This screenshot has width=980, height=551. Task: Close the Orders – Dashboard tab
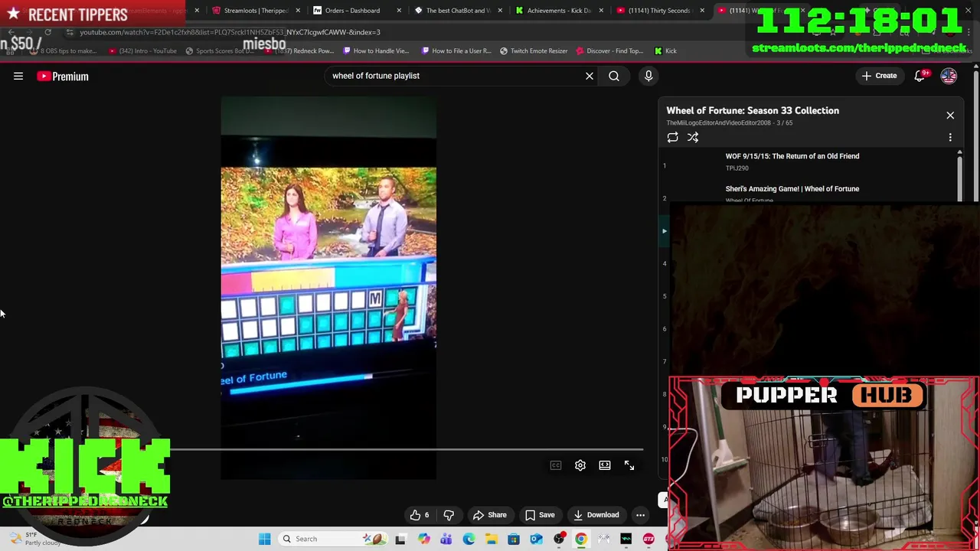coord(399,10)
